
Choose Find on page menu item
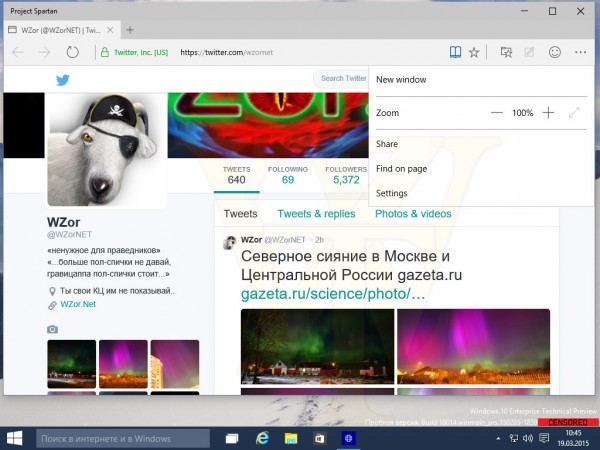(401, 169)
